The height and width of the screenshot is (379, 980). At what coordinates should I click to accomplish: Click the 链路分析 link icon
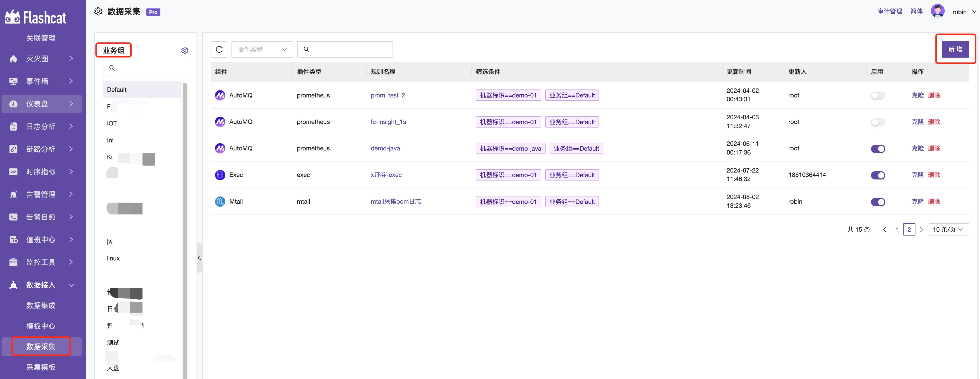13,149
